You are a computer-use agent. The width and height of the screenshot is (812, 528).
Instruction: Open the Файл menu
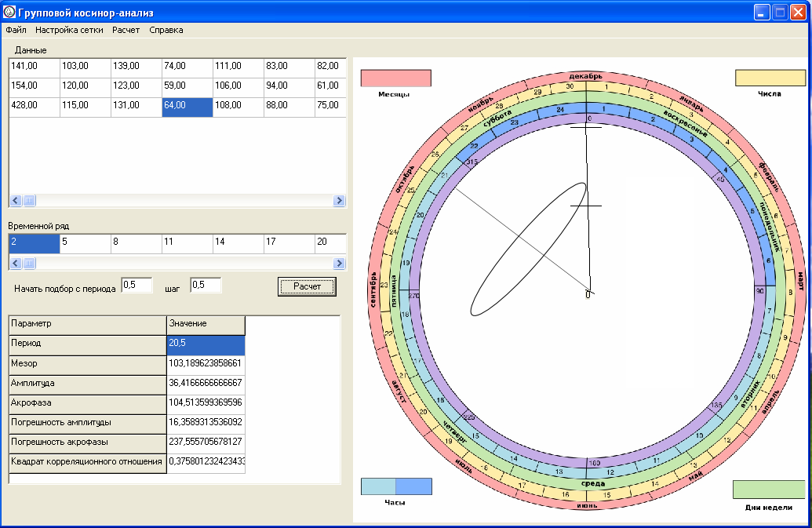[x=16, y=30]
